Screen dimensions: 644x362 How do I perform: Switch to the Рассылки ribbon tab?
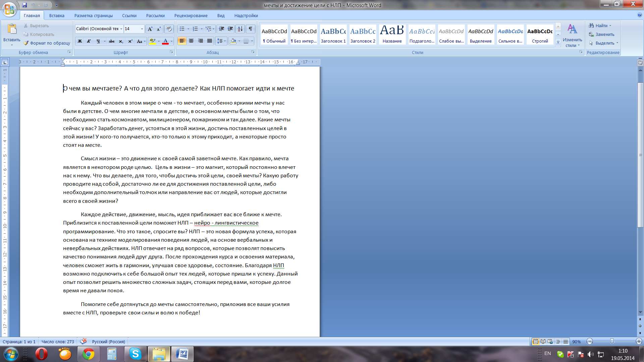[155, 15]
